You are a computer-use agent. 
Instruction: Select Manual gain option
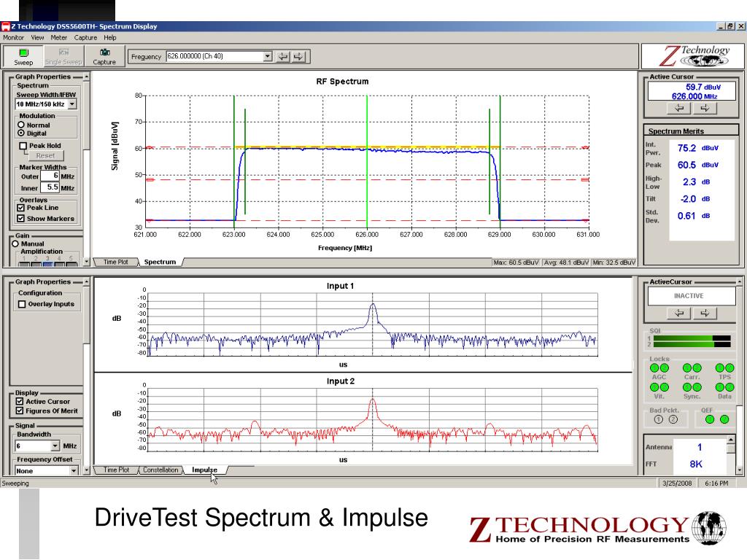tap(15, 244)
